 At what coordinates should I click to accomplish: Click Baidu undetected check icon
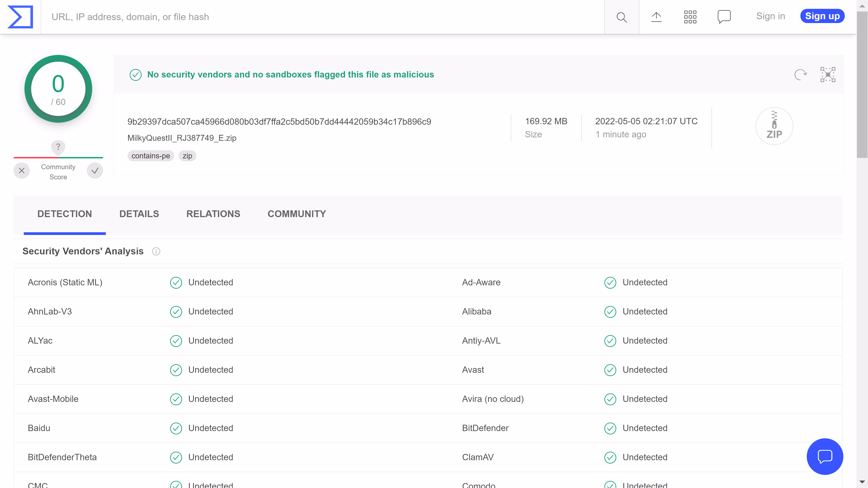[176, 428]
